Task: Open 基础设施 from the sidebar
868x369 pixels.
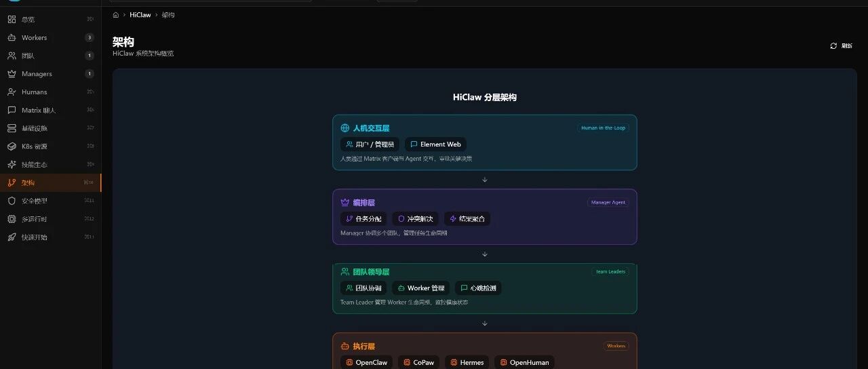Action: 51,128
